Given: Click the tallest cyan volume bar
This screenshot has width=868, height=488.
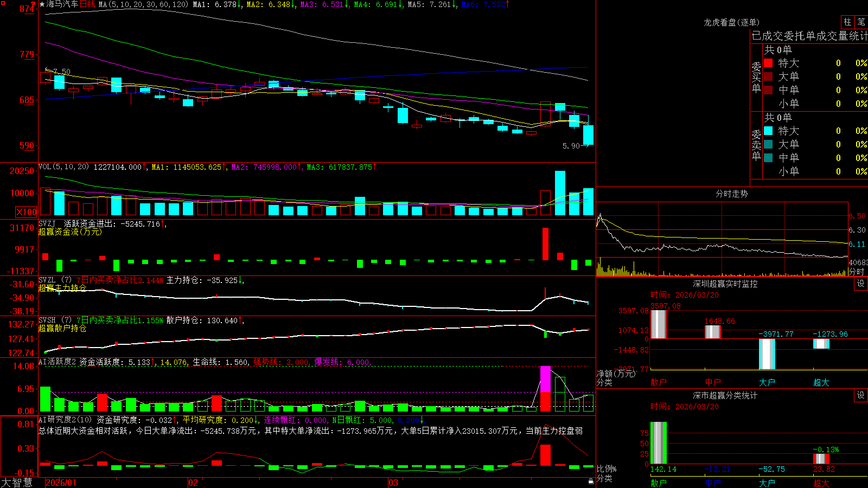Looking at the screenshot, I should pyautogui.click(x=560, y=193).
